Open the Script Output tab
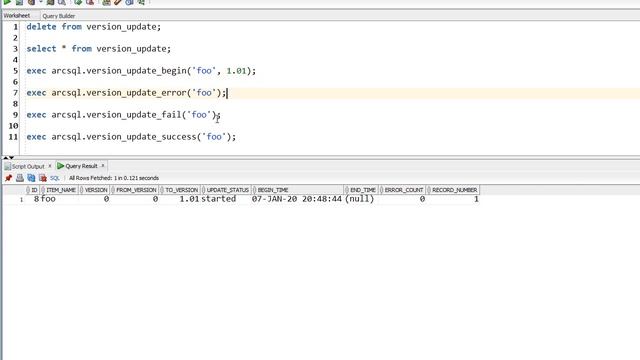Viewport: 640px width, 360px height. (x=28, y=166)
